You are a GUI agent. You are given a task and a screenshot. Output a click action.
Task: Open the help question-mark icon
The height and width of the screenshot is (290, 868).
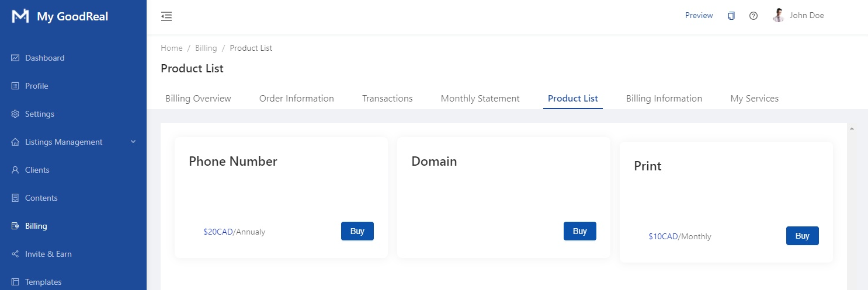pyautogui.click(x=754, y=16)
